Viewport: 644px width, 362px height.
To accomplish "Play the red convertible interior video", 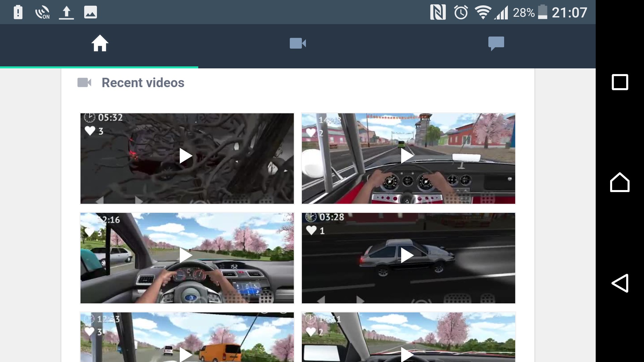I will coord(407,156).
